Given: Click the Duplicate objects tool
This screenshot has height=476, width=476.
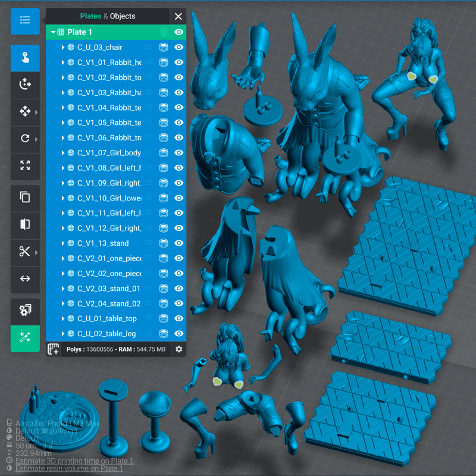Looking at the screenshot, I should click(x=25, y=198).
